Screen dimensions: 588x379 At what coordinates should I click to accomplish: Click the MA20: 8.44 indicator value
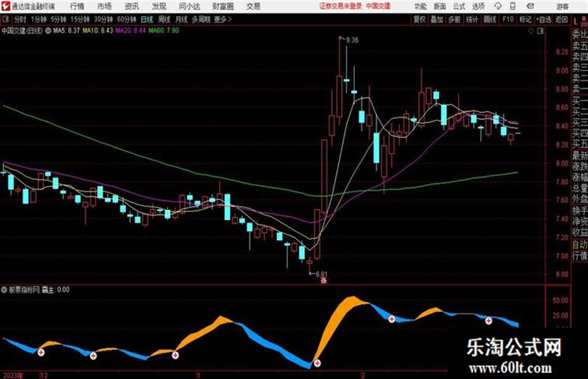click(131, 30)
